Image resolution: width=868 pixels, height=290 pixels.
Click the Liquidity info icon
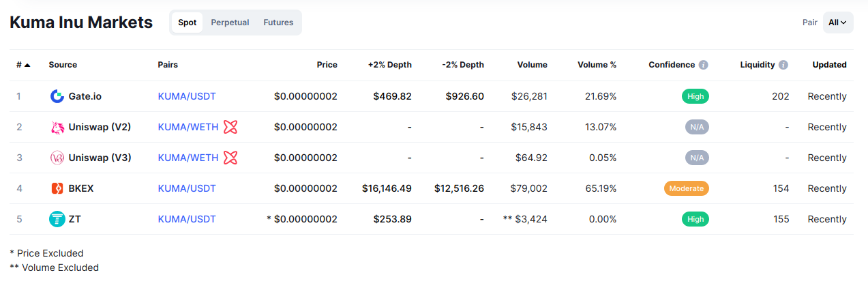tap(783, 65)
